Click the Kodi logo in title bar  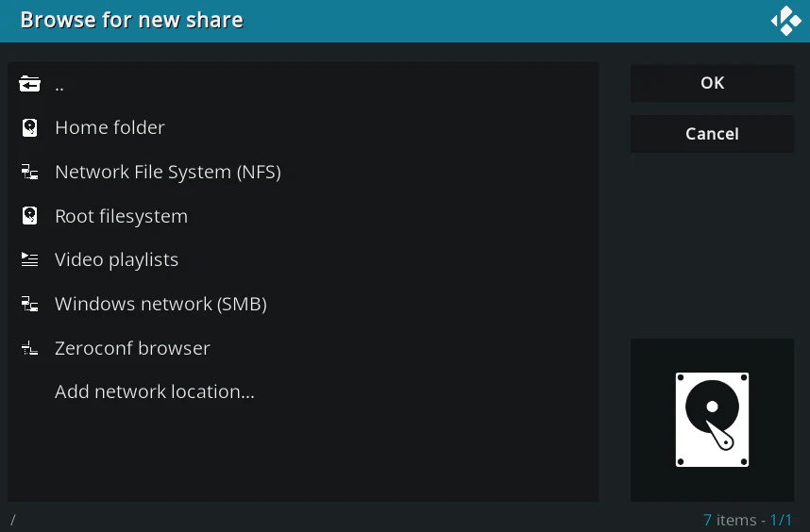[785, 21]
